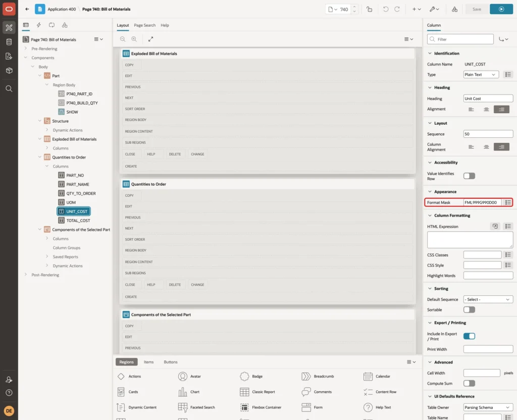Open the page lock icon
This screenshot has height=420, width=517.
click(x=369, y=9)
